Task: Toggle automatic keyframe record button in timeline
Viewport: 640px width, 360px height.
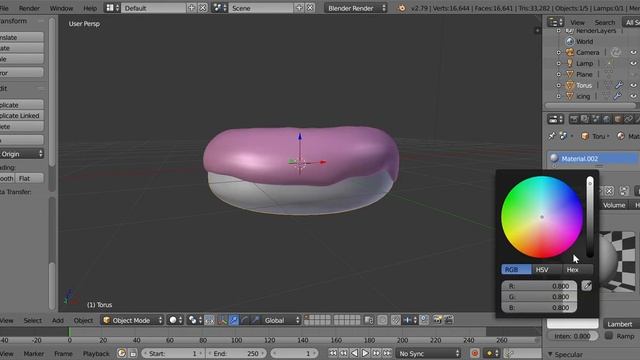Action: [474, 353]
